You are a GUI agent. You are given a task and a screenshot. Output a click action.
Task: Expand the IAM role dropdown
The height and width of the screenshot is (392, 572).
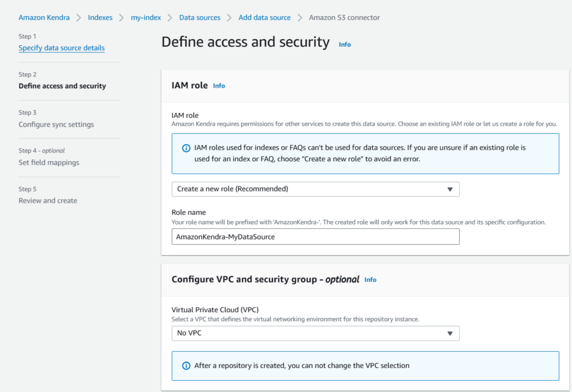tap(315, 189)
